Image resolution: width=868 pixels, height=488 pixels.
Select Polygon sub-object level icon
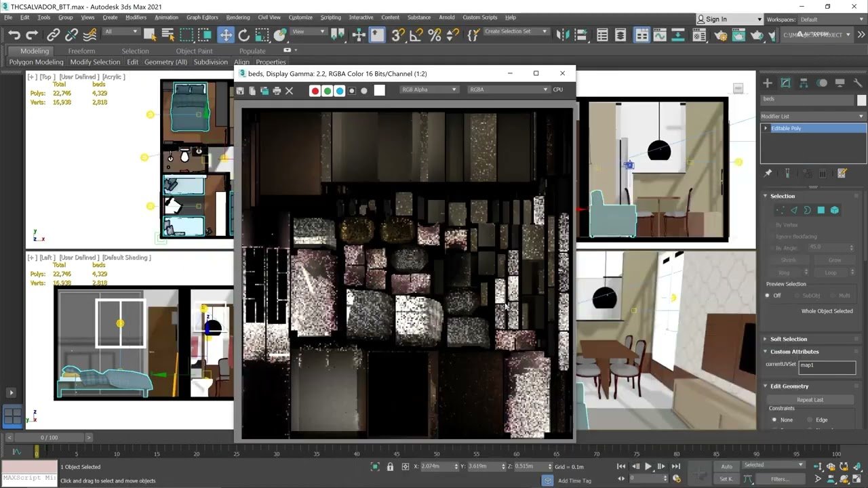(x=821, y=210)
